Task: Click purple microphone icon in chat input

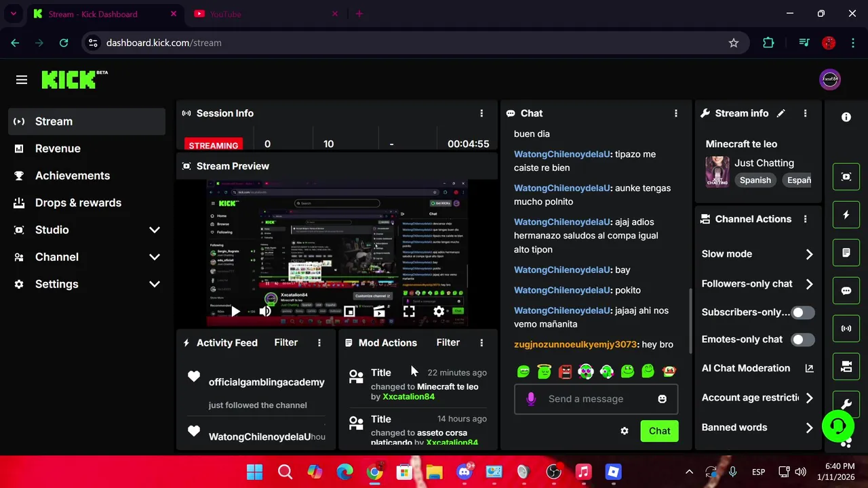Action: 531,399
